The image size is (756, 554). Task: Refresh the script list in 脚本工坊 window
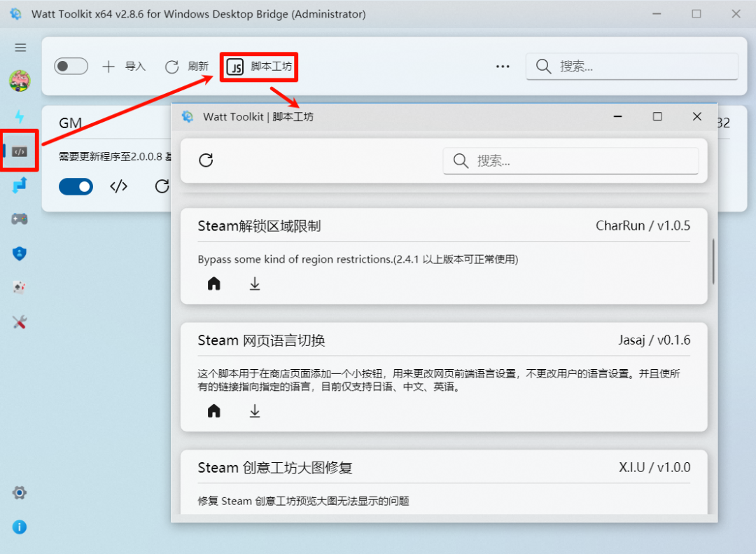click(x=206, y=160)
